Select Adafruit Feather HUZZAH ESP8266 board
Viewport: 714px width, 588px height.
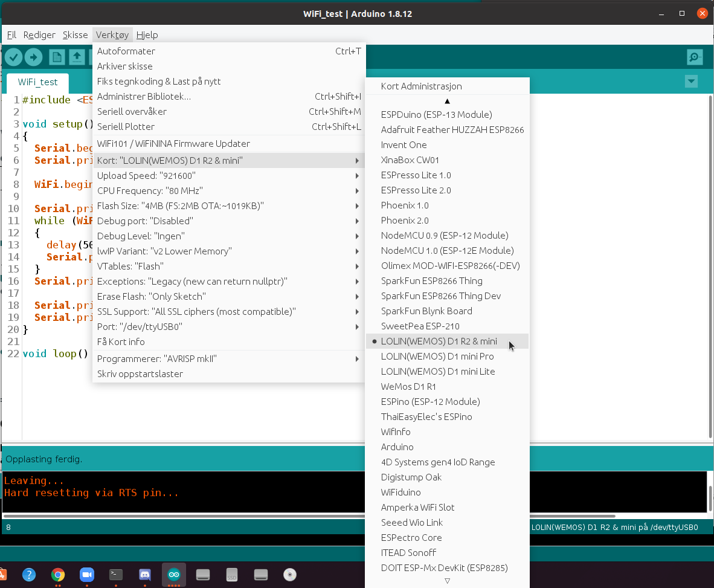pos(447,130)
